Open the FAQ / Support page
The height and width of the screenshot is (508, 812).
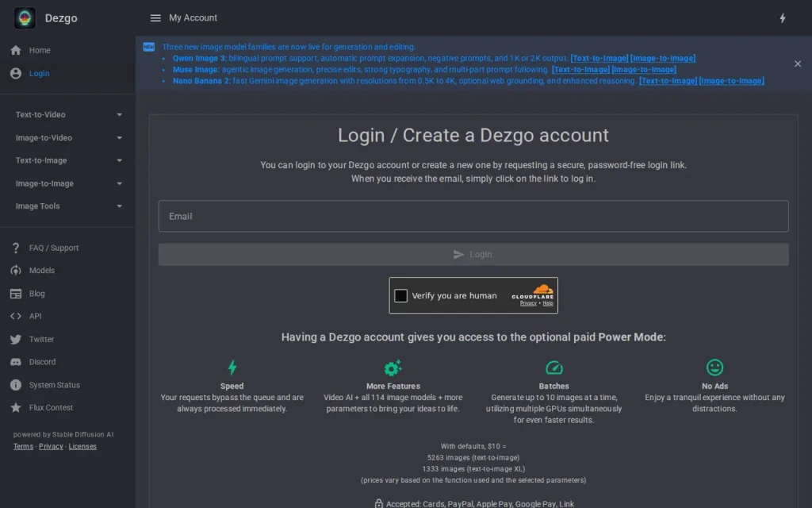point(68,248)
